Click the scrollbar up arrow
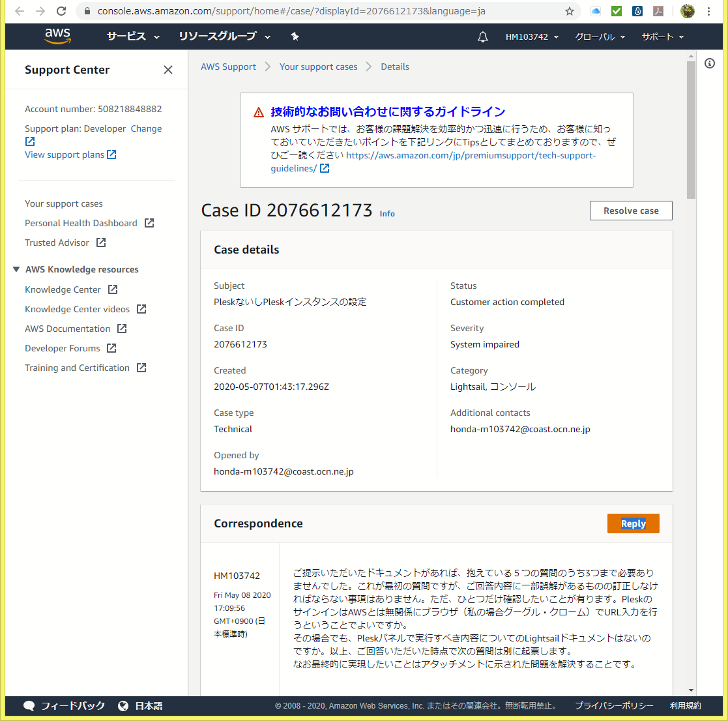The width and height of the screenshot is (728, 721). tap(691, 55)
